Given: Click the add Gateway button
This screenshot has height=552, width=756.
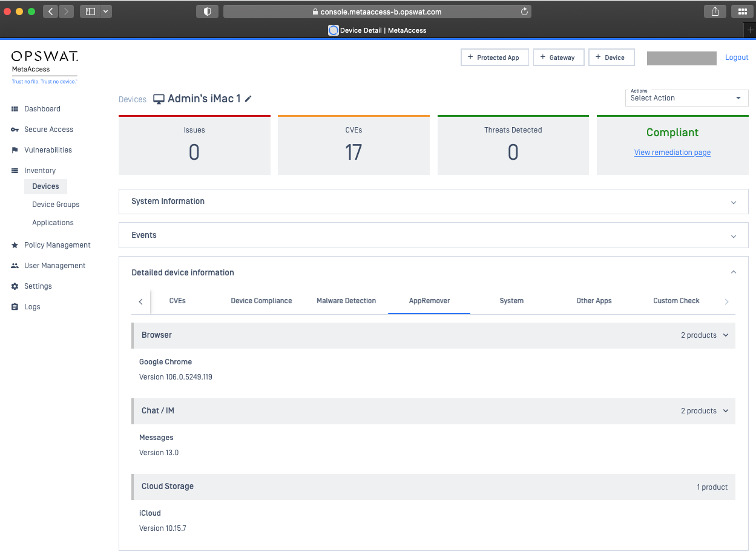Looking at the screenshot, I should pyautogui.click(x=558, y=57).
